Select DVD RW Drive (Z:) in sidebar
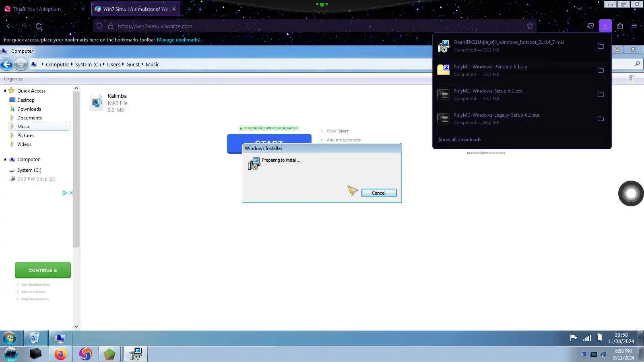Viewport: 644px width, 362px height. click(x=36, y=179)
